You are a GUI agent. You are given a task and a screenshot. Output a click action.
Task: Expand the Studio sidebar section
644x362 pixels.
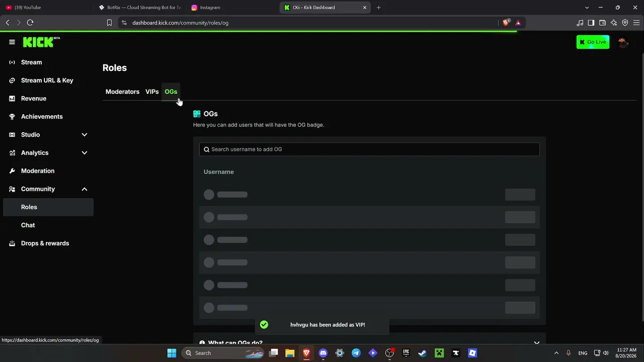[85, 135]
